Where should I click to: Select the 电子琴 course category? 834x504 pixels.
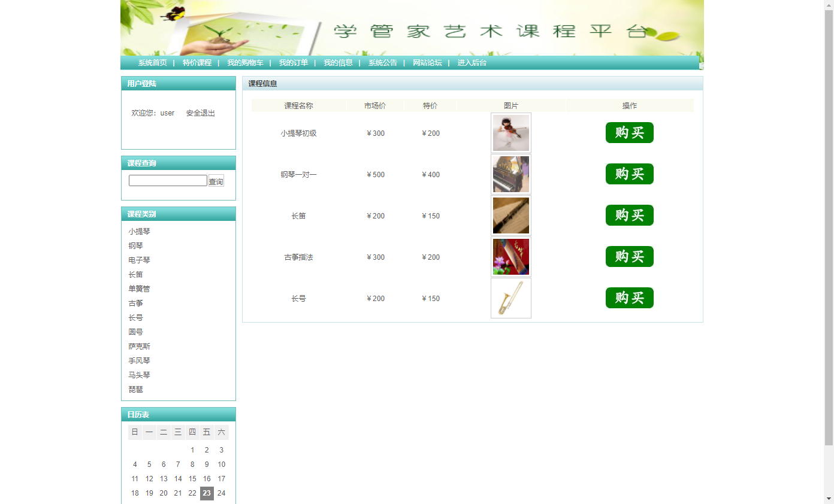(x=139, y=260)
